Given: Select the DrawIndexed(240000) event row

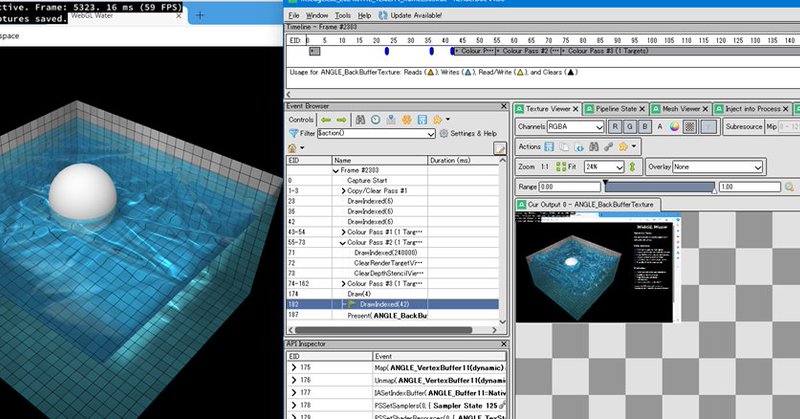Looking at the screenshot, I should (x=393, y=253).
